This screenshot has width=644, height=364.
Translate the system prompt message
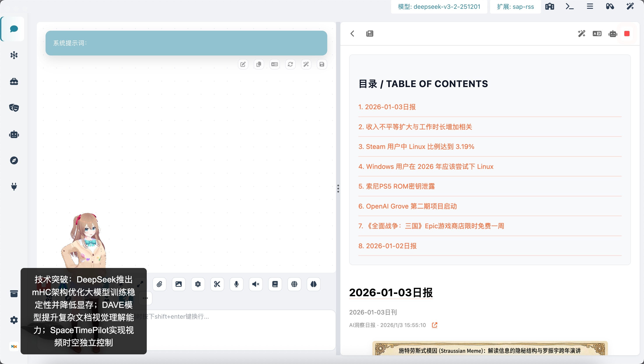pos(274,64)
